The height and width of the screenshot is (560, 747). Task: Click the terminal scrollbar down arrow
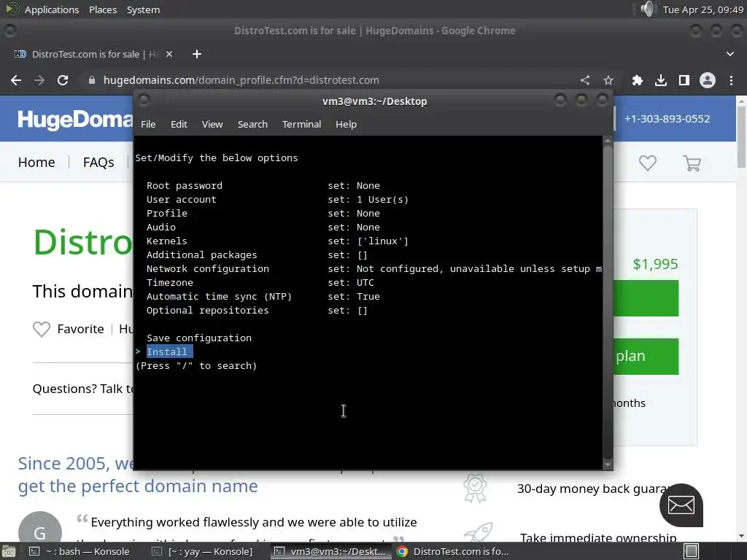(x=608, y=464)
